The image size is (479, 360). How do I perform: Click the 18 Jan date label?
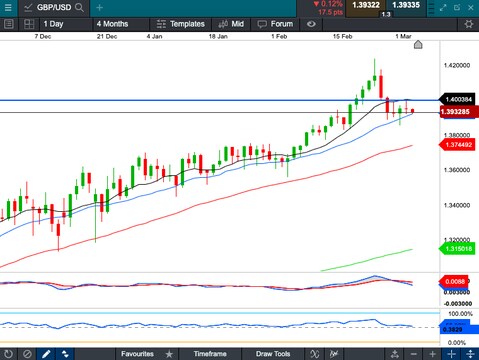(218, 36)
